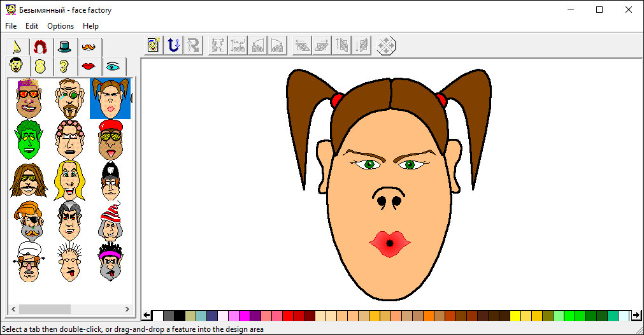
Task: Select the blonde long-haired woman thumbnail
Action: coord(69,180)
